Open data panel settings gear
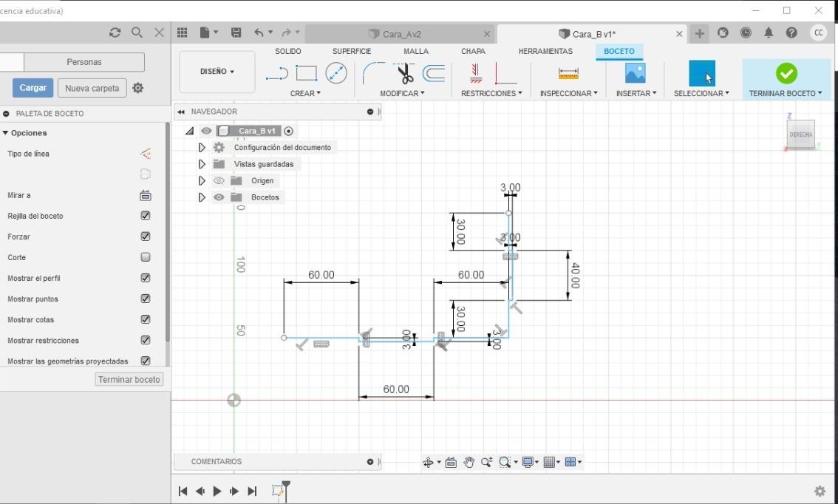 pyautogui.click(x=138, y=88)
